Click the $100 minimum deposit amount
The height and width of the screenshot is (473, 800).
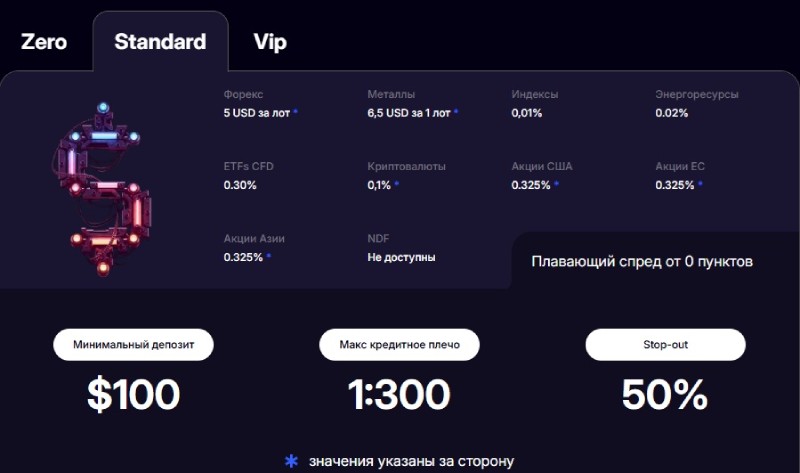click(x=133, y=395)
